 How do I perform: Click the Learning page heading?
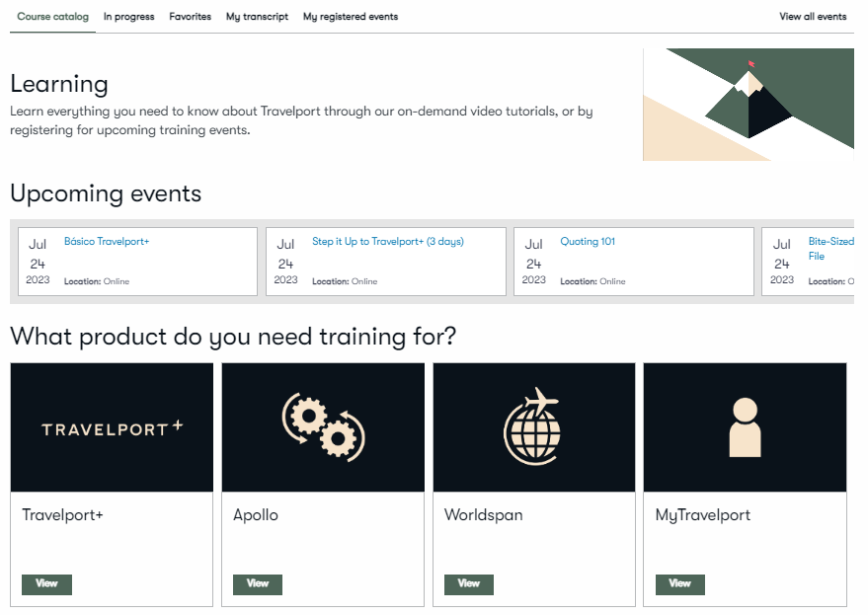(59, 84)
